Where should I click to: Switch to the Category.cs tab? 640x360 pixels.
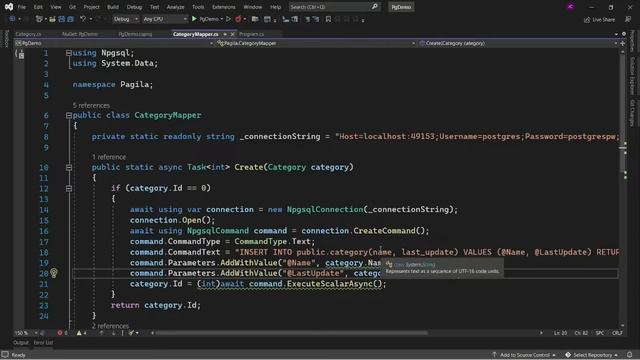(x=28, y=34)
